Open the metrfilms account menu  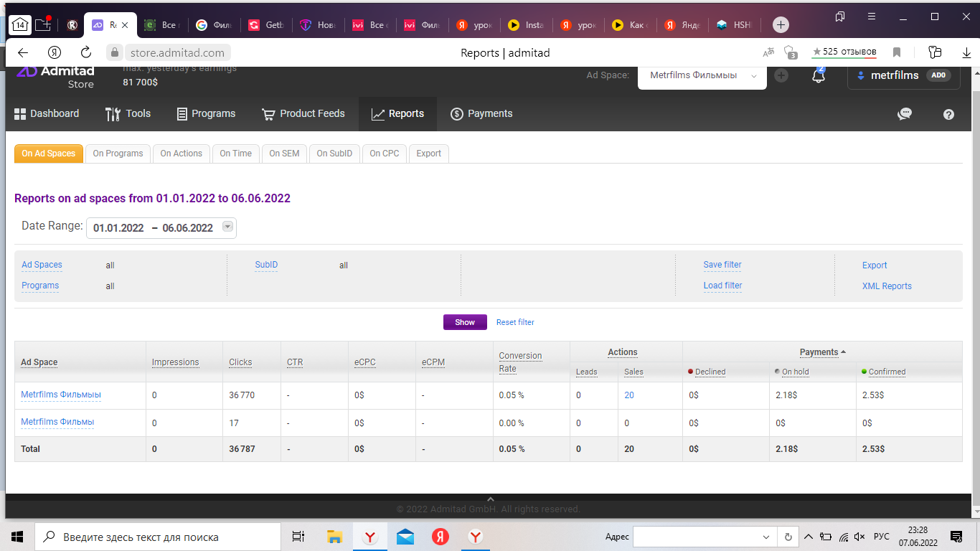pos(903,75)
